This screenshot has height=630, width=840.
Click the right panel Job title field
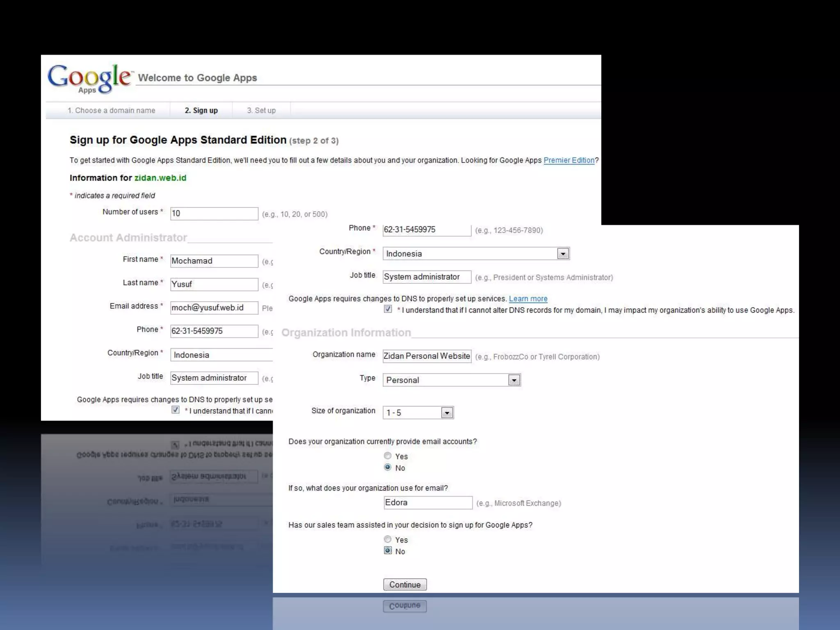point(427,277)
